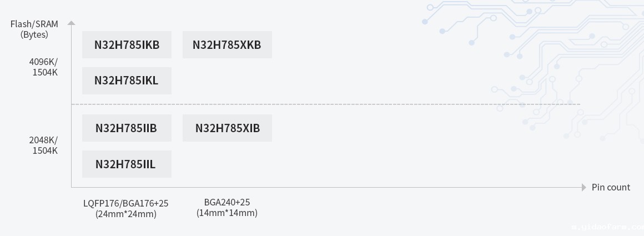Click the watermark text in the bottom-right corner

[x=607, y=227]
